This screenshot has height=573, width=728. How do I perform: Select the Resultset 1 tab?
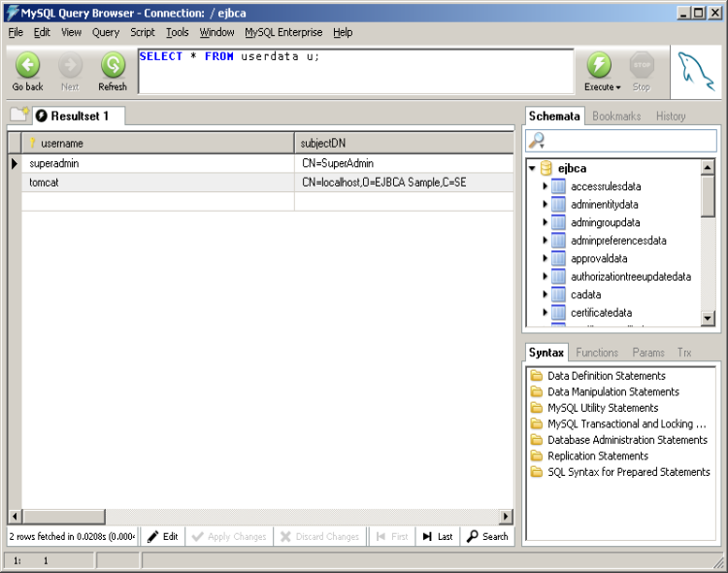coord(78,117)
